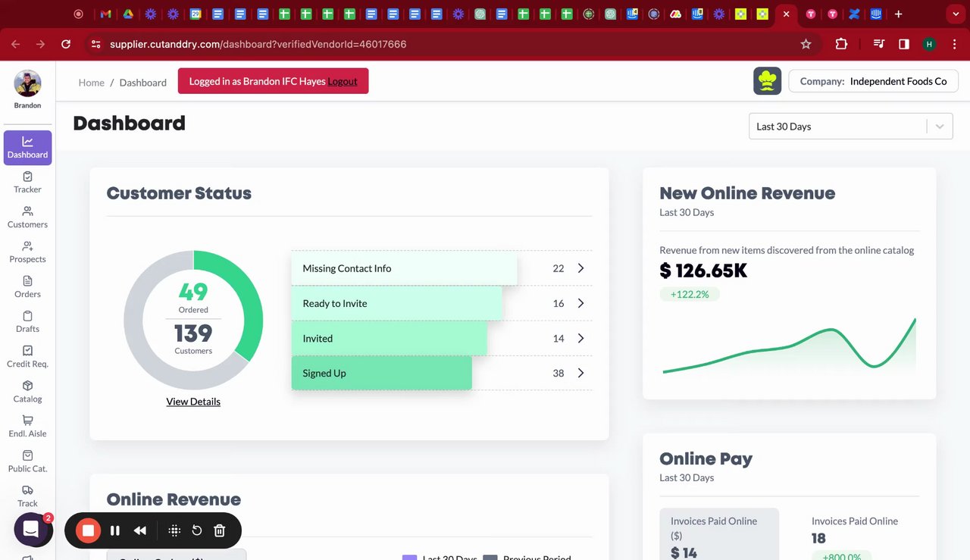The image size is (970, 560).
Task: Click the rewind recording button
Action: [140, 530]
